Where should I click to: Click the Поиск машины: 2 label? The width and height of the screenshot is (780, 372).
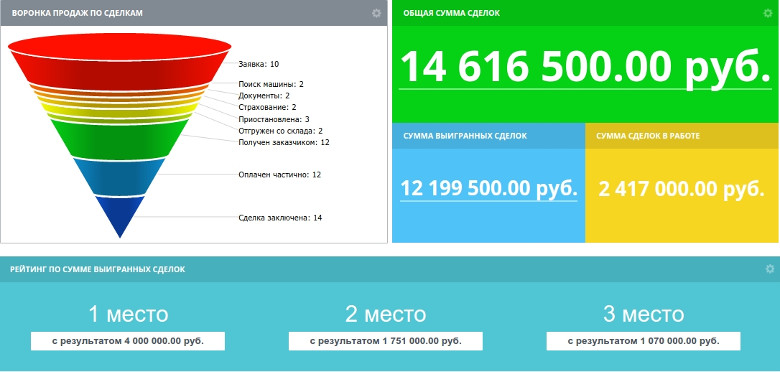[271, 84]
